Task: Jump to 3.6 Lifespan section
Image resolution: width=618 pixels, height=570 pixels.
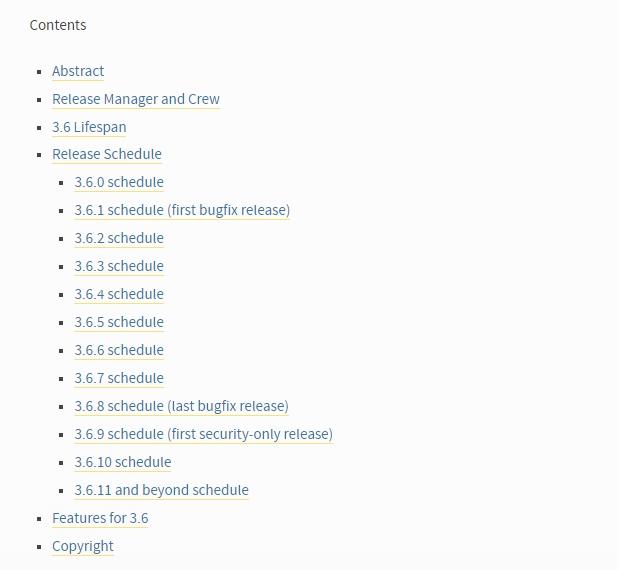Action: coord(89,127)
